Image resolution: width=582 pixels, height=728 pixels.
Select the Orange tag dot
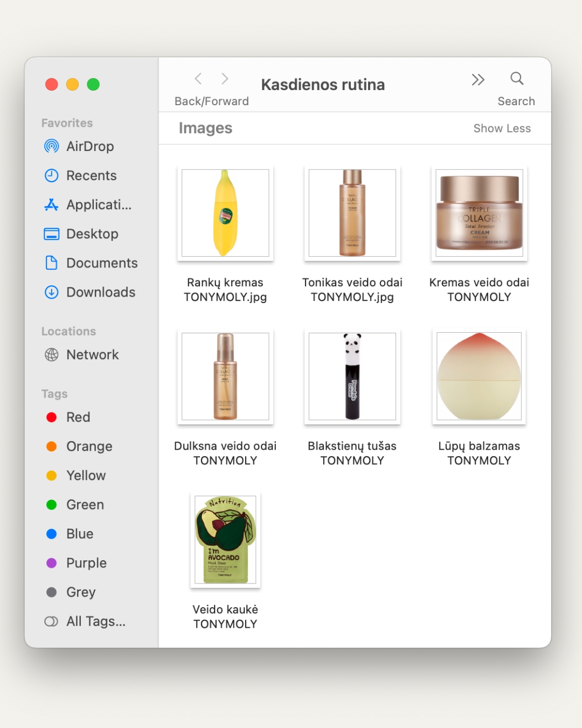pos(52,446)
